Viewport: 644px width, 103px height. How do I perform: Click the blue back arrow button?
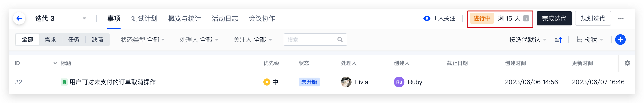(x=19, y=18)
